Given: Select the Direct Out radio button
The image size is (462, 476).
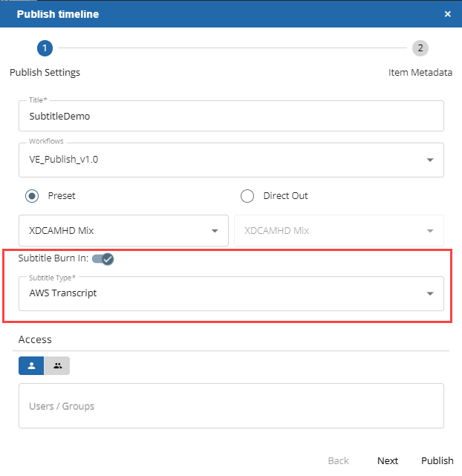Looking at the screenshot, I should pos(247,196).
